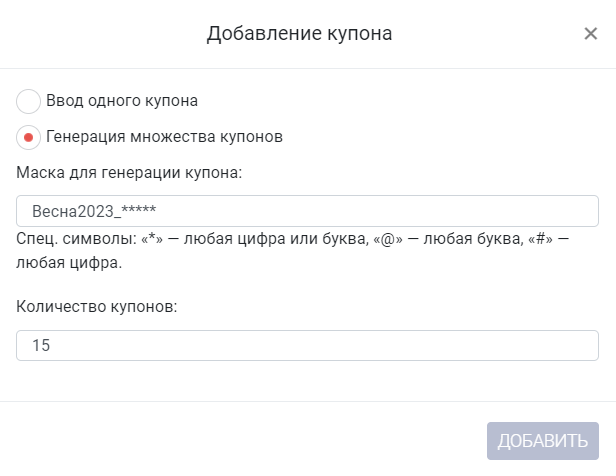Image resolution: width=616 pixels, height=476 pixels.
Task: Click the red dot of the selected radio
Action: pyautogui.click(x=28, y=137)
